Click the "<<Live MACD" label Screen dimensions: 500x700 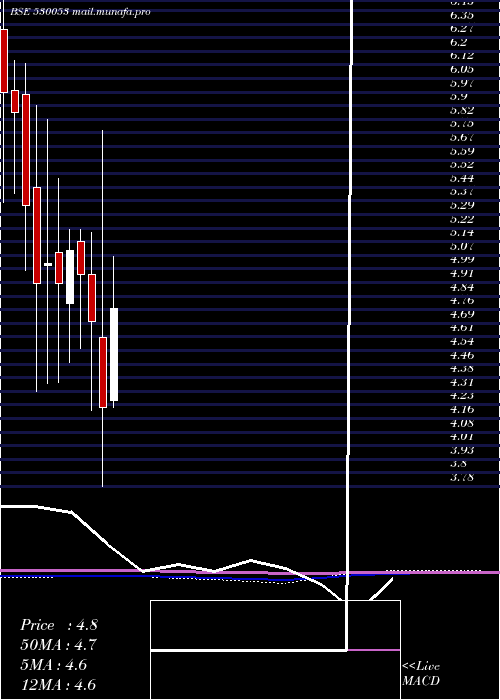click(421, 674)
